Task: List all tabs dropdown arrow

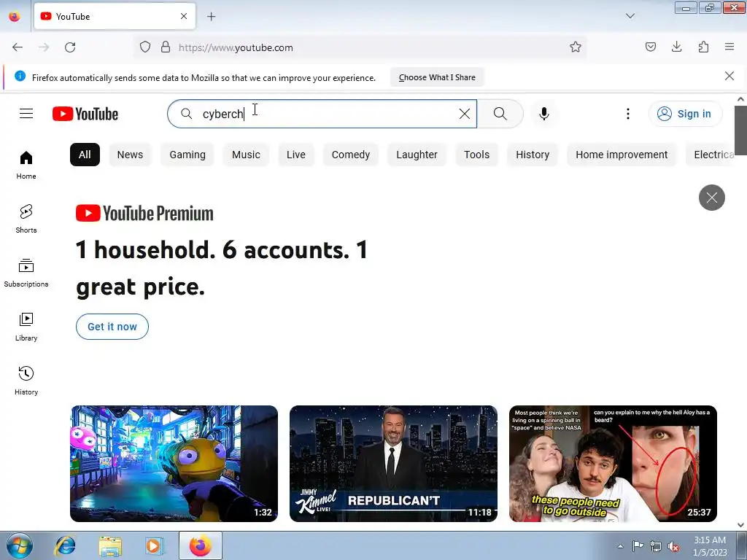Action: [x=630, y=16]
